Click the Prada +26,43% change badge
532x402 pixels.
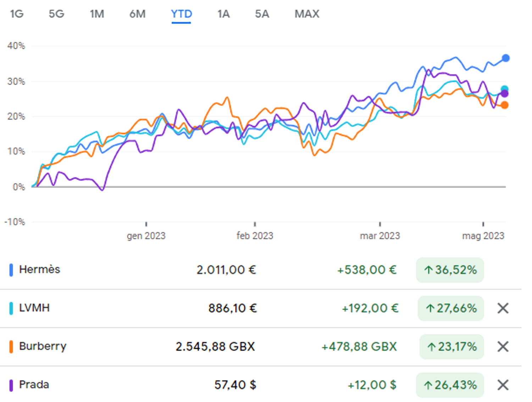pos(450,385)
